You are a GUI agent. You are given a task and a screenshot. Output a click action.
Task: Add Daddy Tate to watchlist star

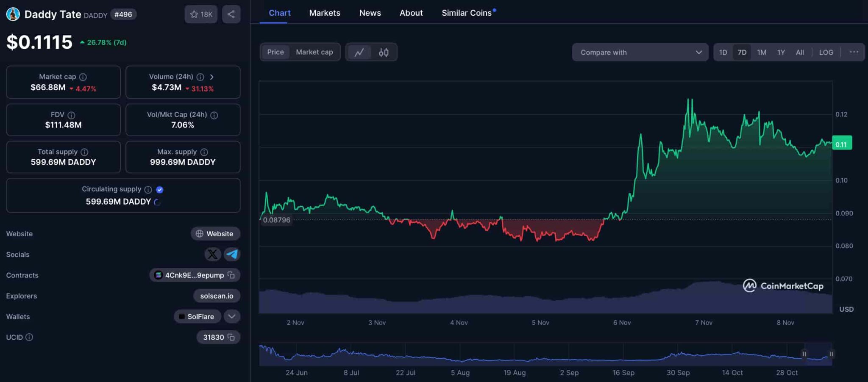tap(201, 14)
